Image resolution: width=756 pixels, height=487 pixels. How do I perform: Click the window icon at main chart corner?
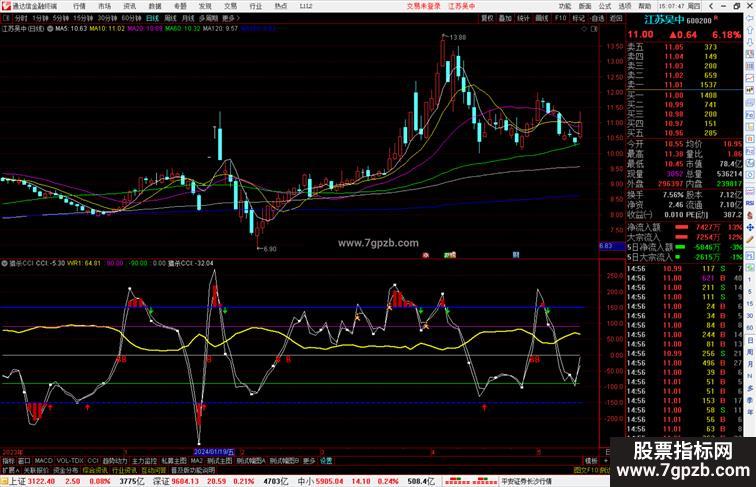594,29
